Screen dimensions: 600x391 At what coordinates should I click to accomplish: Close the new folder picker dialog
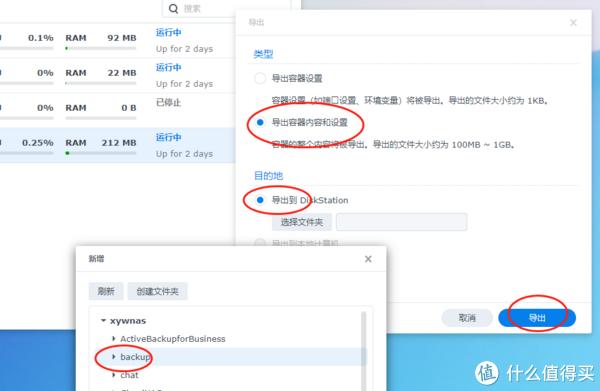368,259
